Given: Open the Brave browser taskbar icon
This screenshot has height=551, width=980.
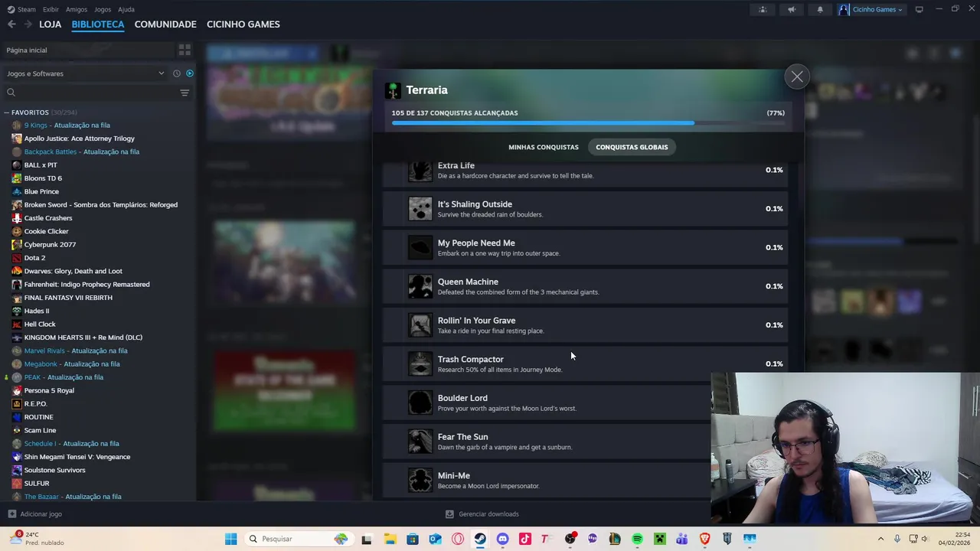Looking at the screenshot, I should (x=704, y=539).
